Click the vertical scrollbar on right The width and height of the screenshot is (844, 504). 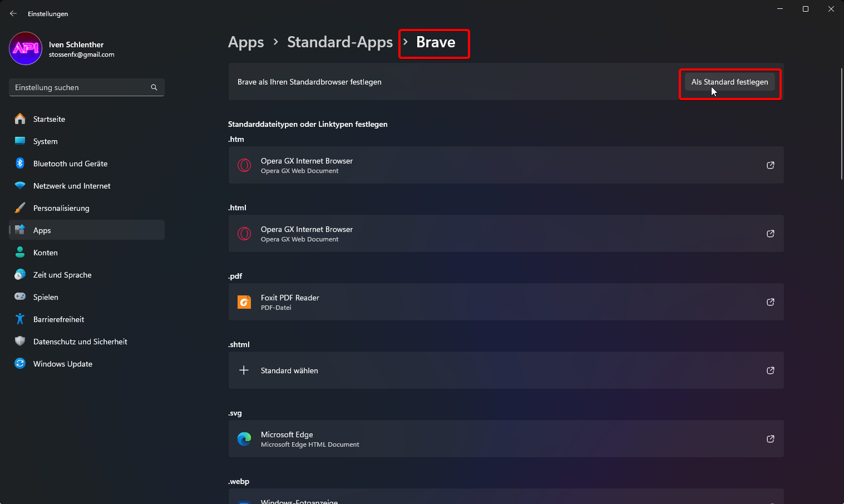click(841, 123)
